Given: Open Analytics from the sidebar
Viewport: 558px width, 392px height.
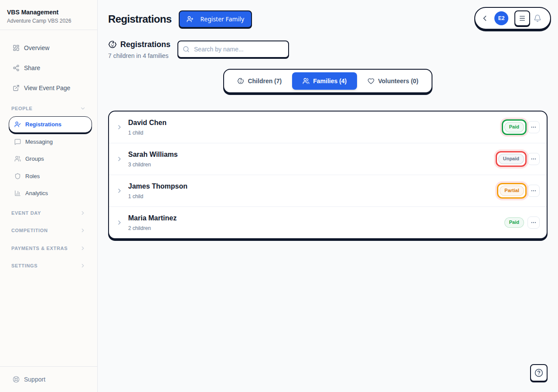Looking at the screenshot, I should 37,193.
